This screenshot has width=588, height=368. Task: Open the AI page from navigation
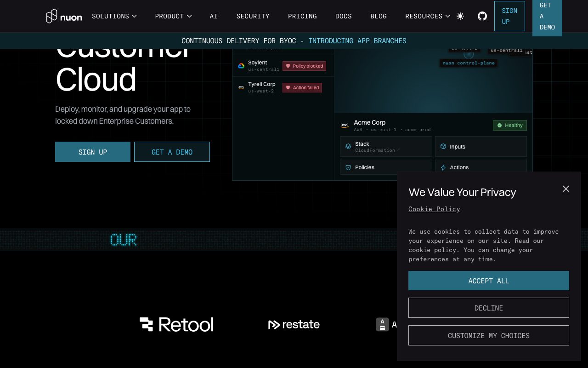214,16
